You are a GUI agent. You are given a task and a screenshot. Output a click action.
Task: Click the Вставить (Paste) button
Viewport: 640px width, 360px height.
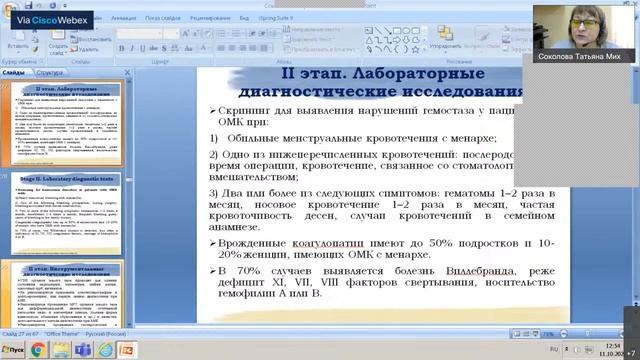[18, 41]
